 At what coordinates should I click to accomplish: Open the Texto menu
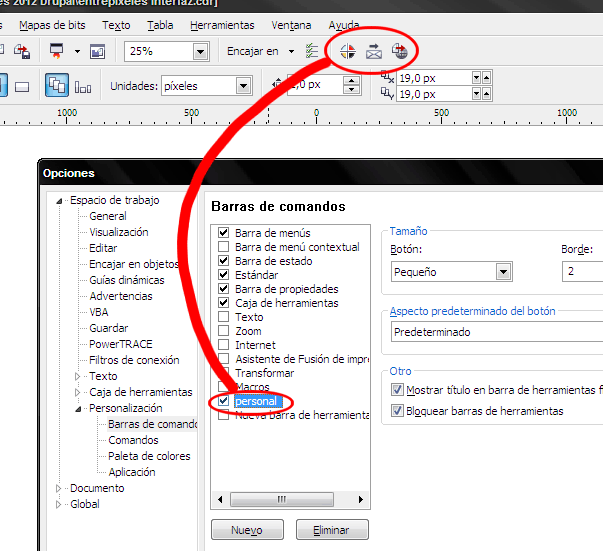click(116, 25)
